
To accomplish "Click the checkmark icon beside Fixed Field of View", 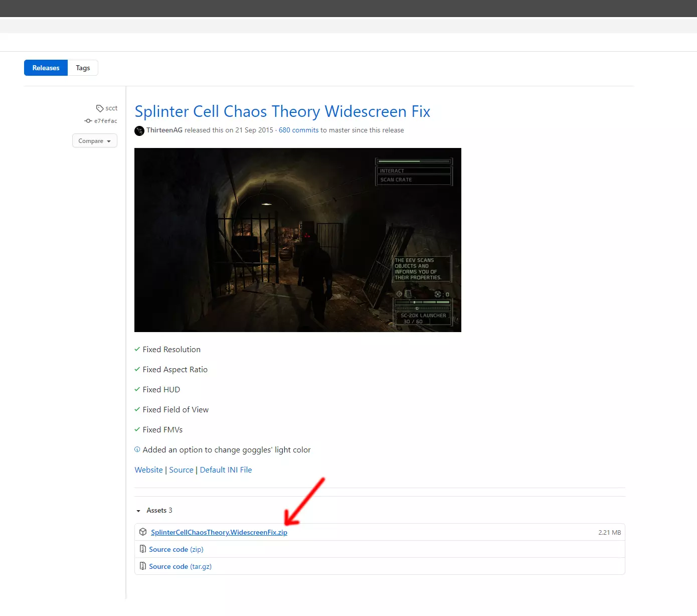I will tap(137, 409).
